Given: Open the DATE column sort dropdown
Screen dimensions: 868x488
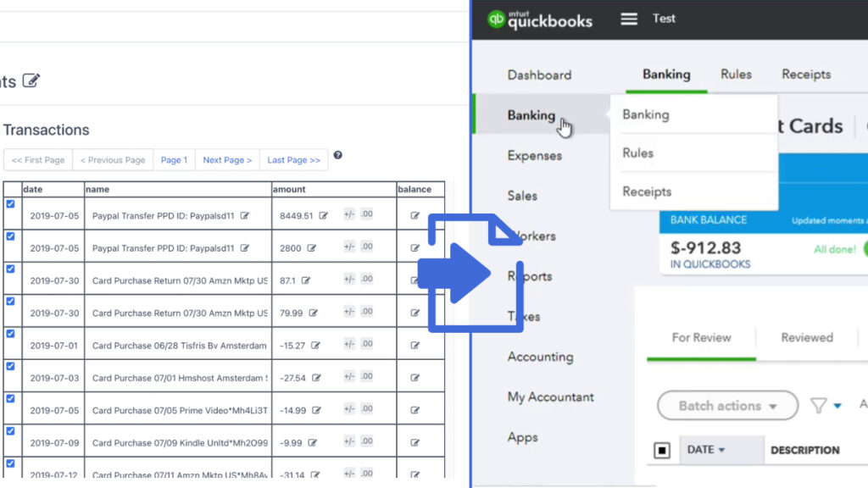Looking at the screenshot, I should 716,450.
